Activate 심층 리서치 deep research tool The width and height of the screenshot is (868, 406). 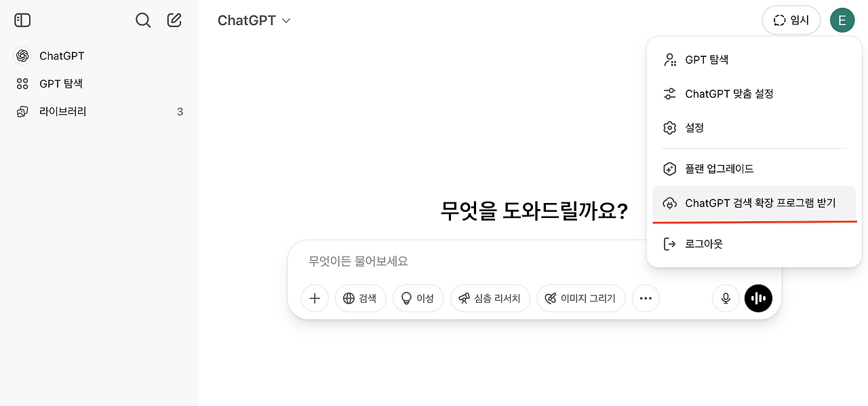pos(490,298)
